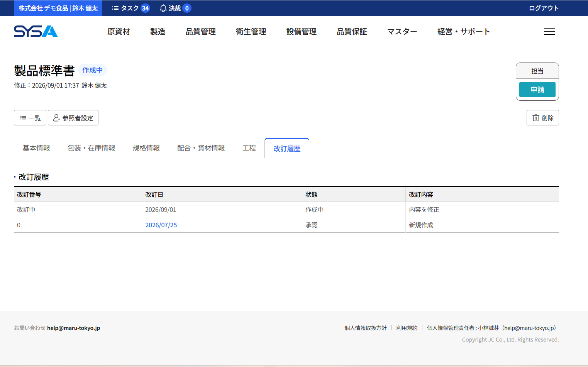Click revision number 0 cell
Image resolution: width=588 pixels, height=367 pixels.
tap(78, 225)
